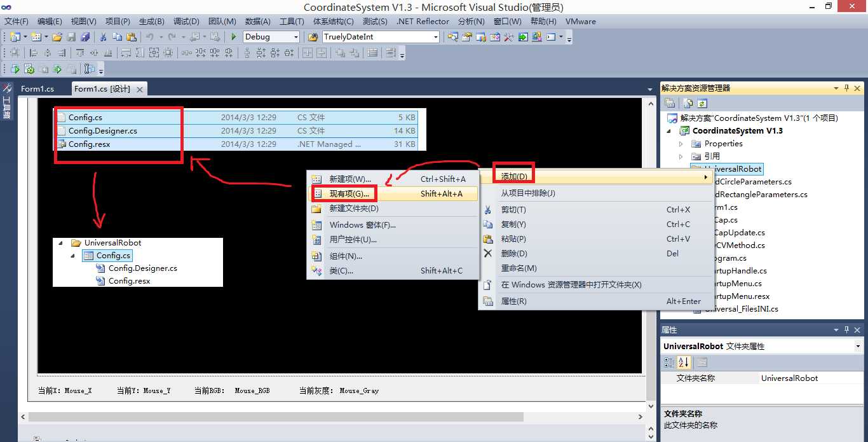Viewport: 868px width, 442px height.
Task: Select 从项目中排除(J) in context menu
Action: [595, 193]
